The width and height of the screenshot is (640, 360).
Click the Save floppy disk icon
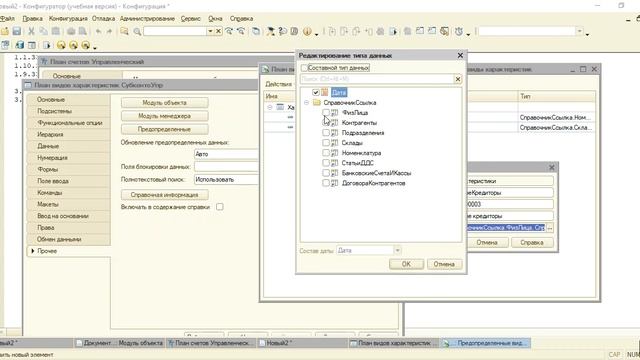[17, 31]
